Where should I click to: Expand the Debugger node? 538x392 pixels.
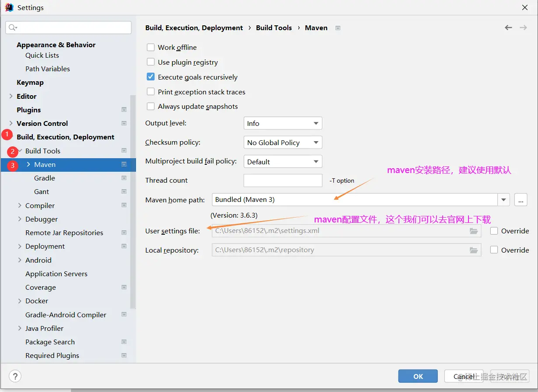pos(20,219)
